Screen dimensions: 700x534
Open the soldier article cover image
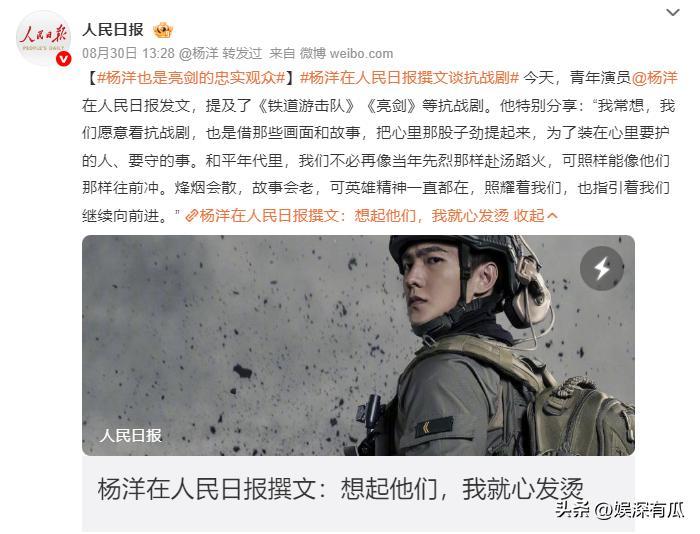[358, 345]
